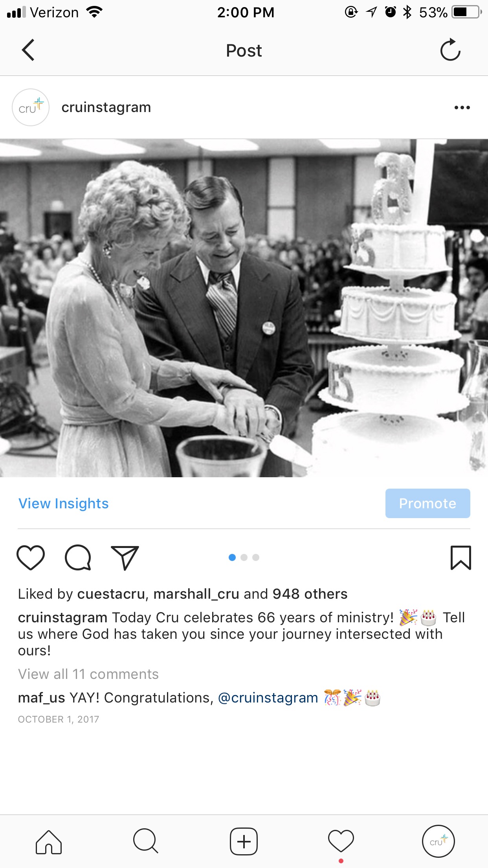Create a new post with the plus icon
488x868 pixels.
pos(244,842)
